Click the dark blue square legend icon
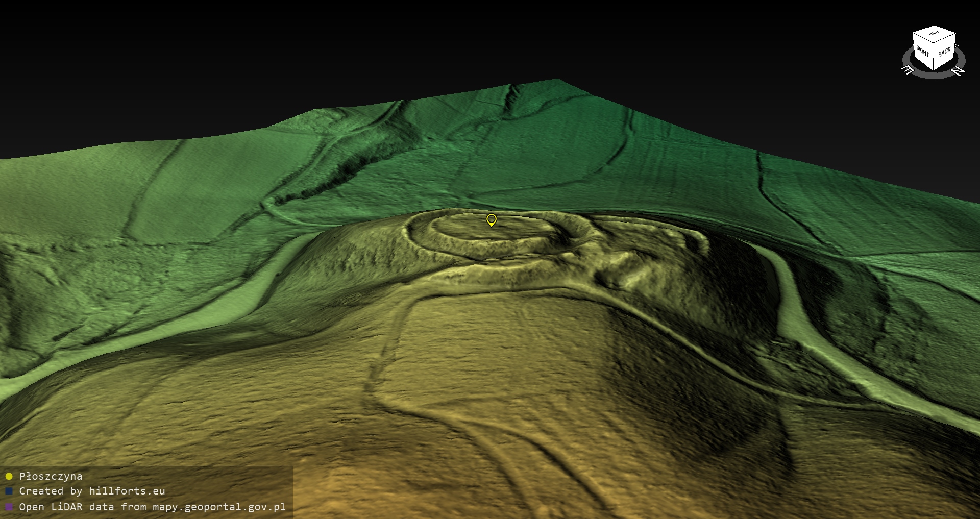Screen dimensions: 980x519 point(9,491)
